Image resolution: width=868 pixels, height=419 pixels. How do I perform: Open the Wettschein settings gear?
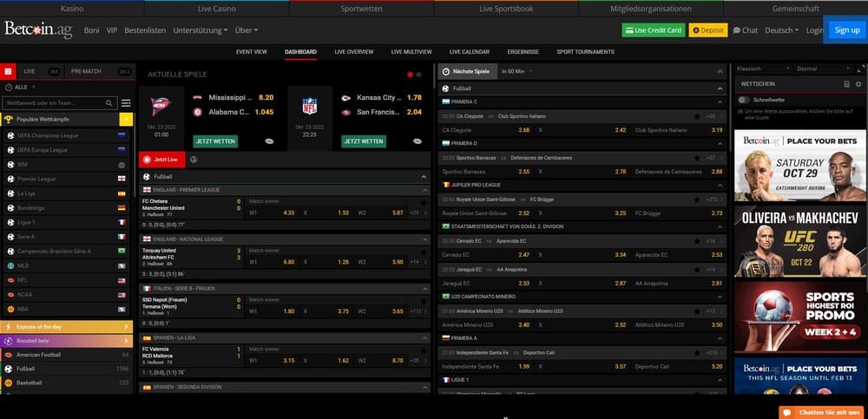858,84
